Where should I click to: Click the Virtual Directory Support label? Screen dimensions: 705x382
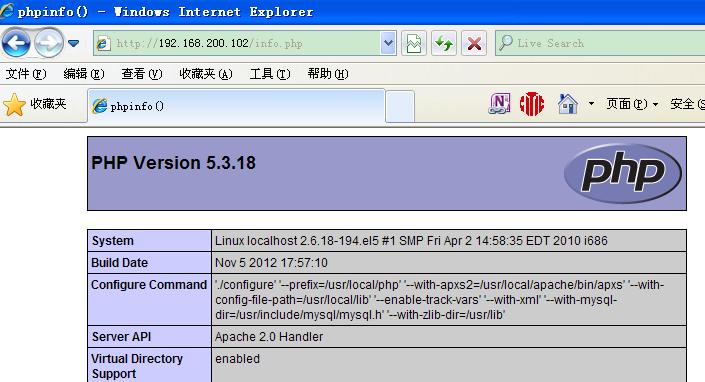tap(137, 366)
